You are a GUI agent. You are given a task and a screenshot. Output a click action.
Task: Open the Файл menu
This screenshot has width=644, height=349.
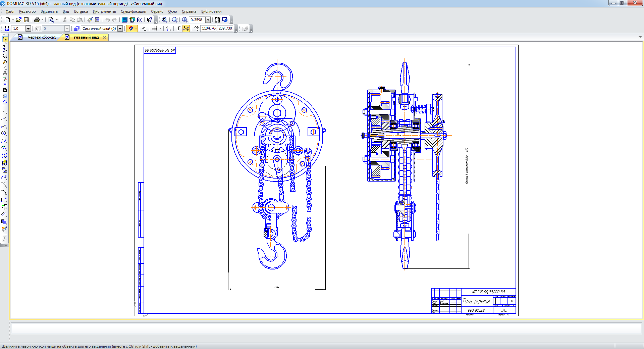tap(10, 11)
